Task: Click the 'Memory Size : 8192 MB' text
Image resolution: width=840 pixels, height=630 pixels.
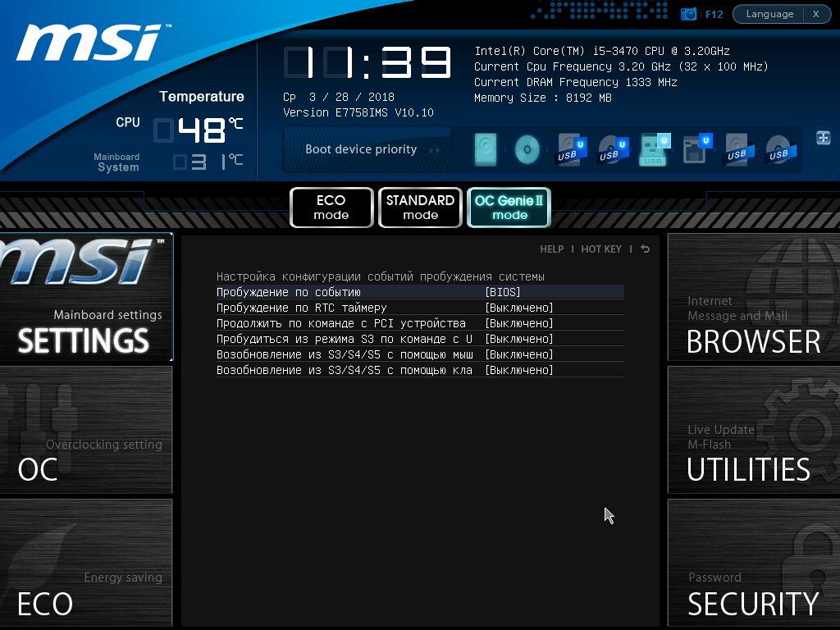Action: pyautogui.click(x=543, y=98)
